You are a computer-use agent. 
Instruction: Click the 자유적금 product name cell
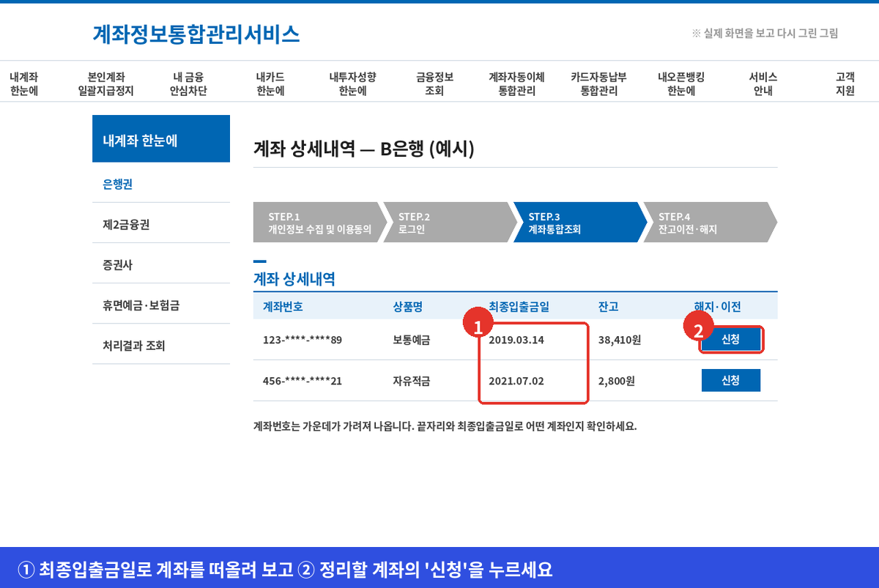click(411, 382)
